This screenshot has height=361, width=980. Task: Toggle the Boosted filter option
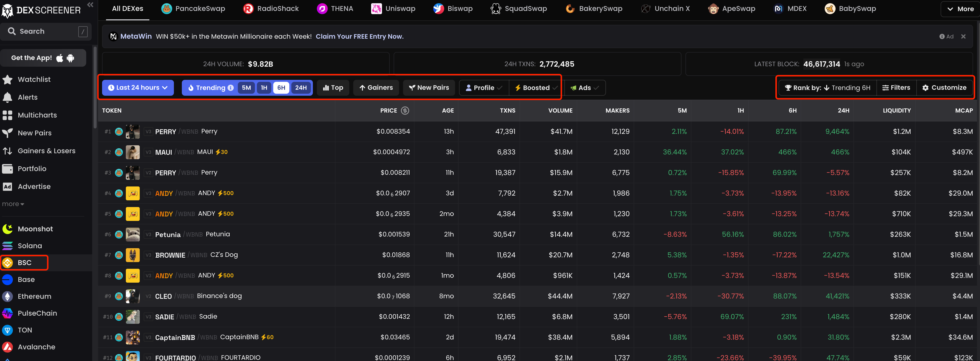coord(534,88)
